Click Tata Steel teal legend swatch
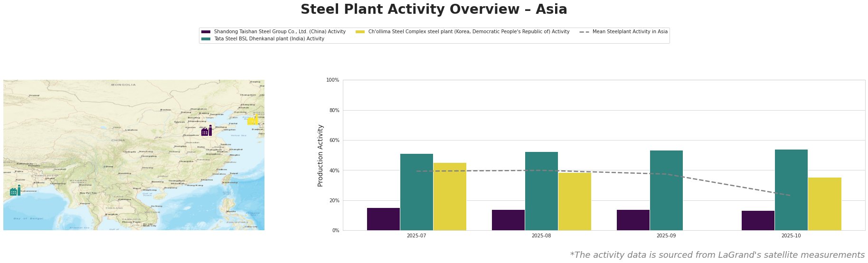This screenshot has height=263, width=868. (x=206, y=39)
